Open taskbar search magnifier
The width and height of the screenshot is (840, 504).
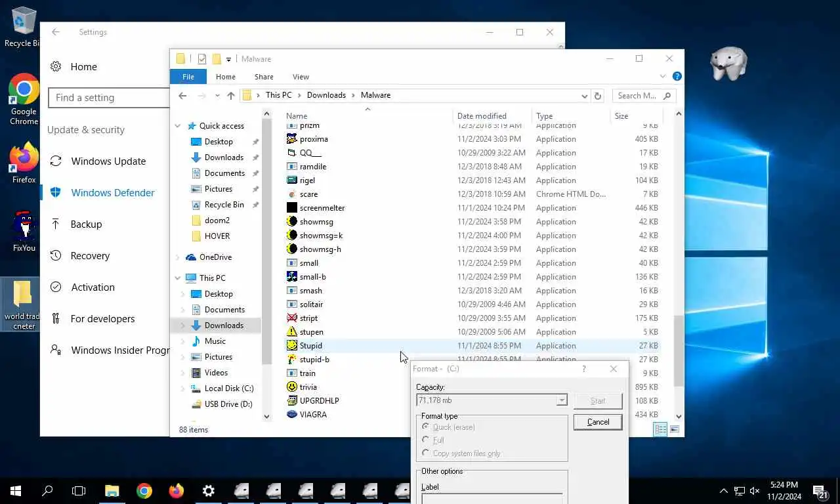point(47,490)
